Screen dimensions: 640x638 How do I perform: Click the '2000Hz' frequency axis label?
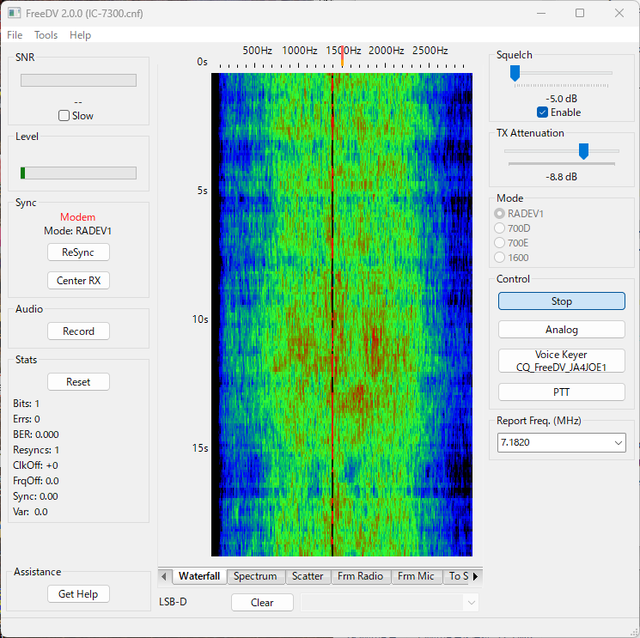coord(386,51)
